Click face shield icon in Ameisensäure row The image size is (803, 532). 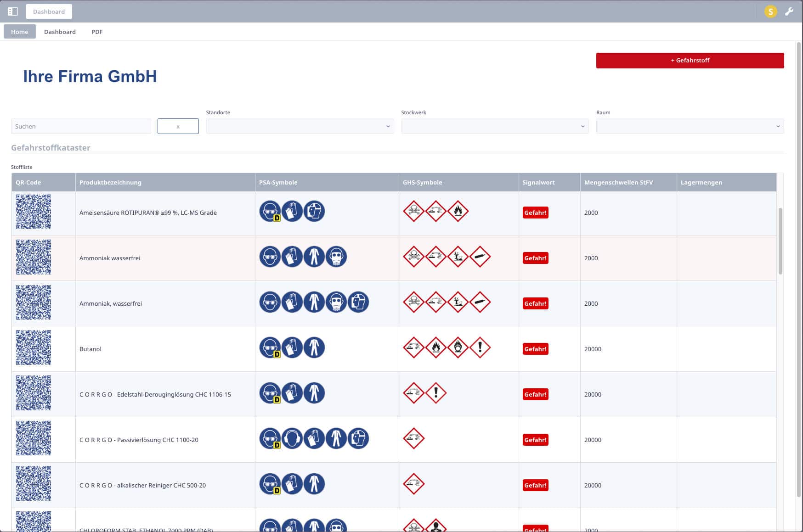[314, 212]
